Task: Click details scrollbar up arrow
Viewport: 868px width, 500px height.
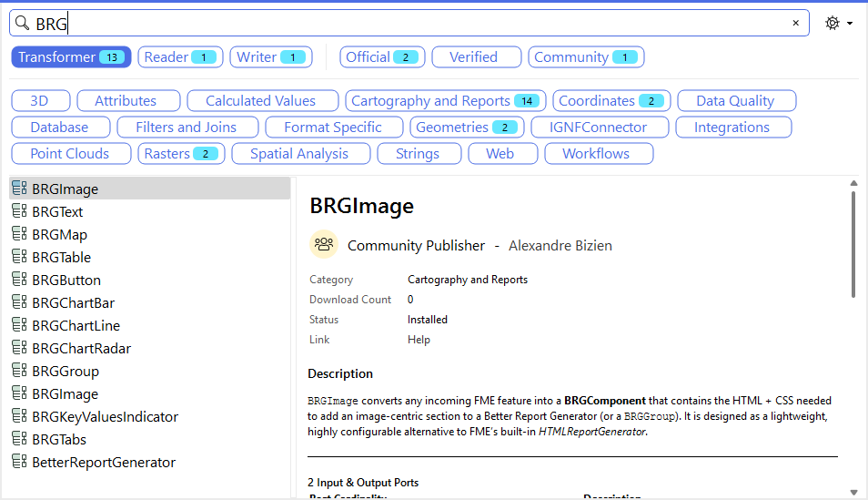Action: click(x=853, y=183)
